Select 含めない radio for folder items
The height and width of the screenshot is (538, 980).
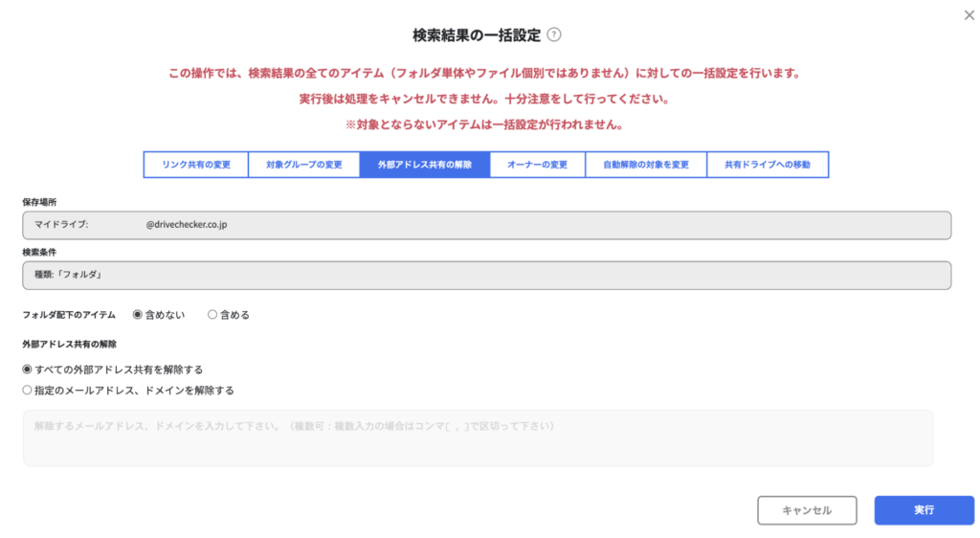click(x=138, y=315)
